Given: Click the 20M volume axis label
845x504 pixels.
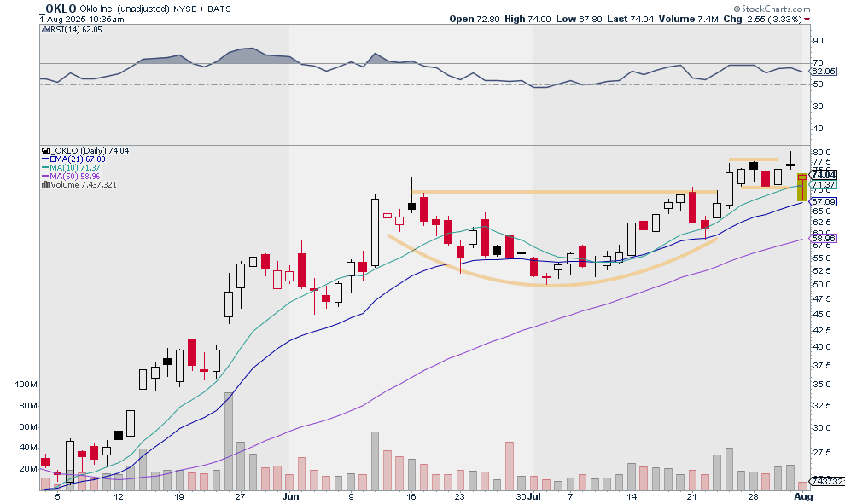Looking at the screenshot, I should click(28, 469).
